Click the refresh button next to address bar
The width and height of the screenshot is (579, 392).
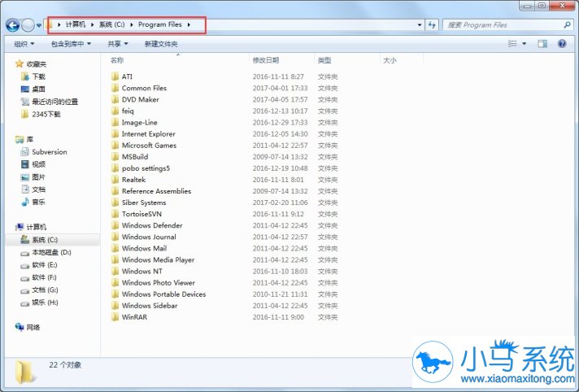[432, 25]
